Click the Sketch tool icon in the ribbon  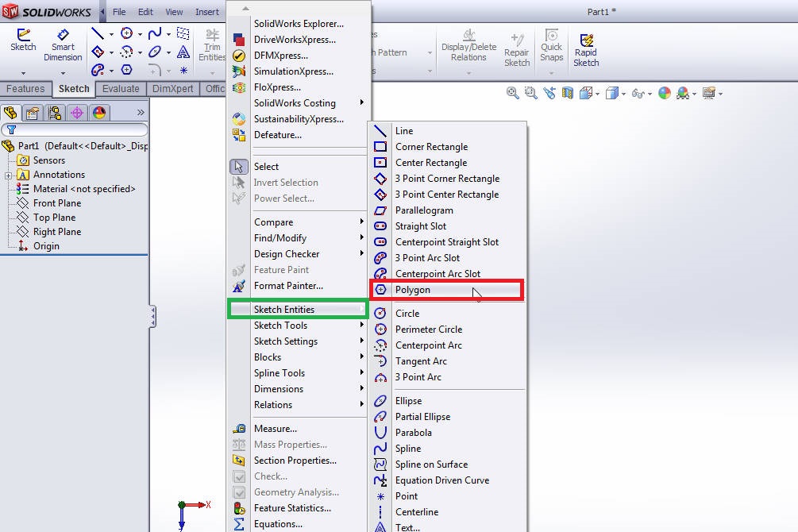pyautogui.click(x=23, y=40)
